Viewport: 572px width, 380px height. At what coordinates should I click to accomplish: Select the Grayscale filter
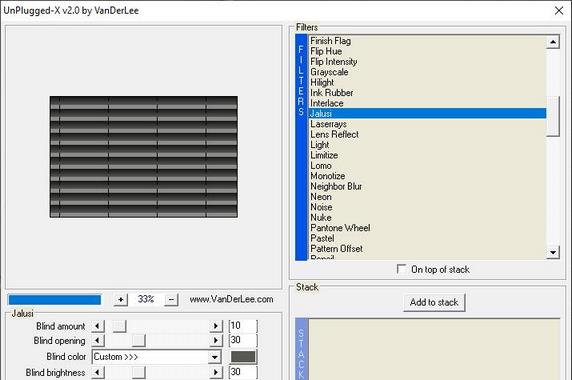click(x=427, y=72)
